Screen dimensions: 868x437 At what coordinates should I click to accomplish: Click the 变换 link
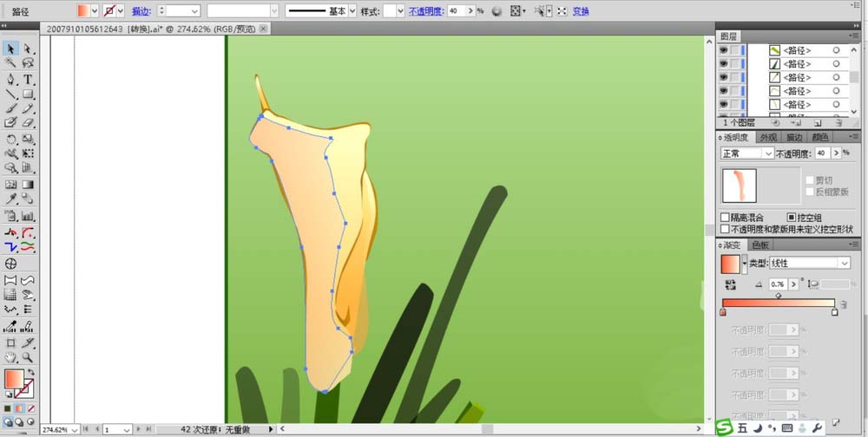[581, 11]
